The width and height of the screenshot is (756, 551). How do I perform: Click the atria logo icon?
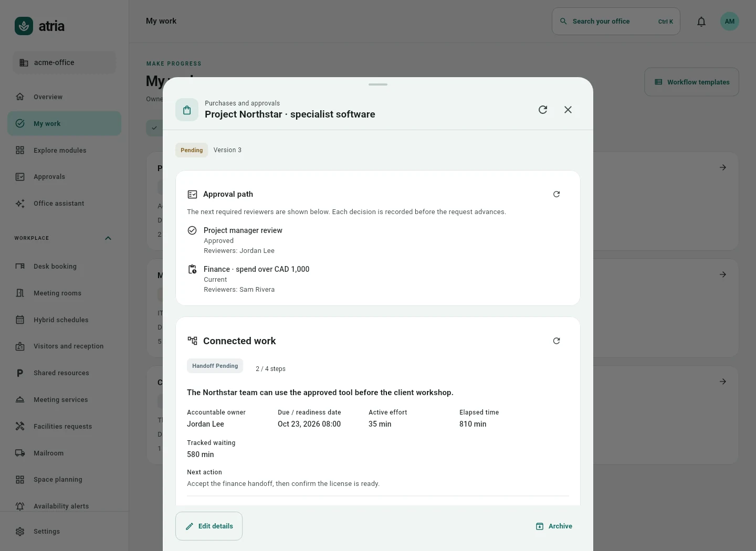coord(24,26)
